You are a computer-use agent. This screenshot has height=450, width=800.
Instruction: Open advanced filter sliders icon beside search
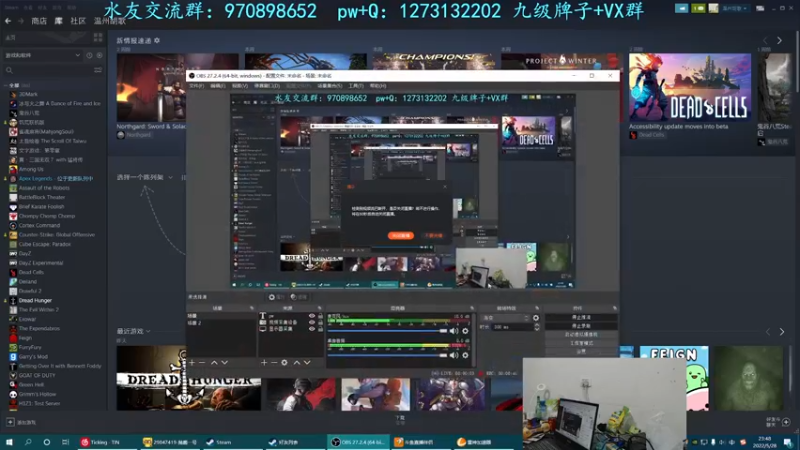98,70
